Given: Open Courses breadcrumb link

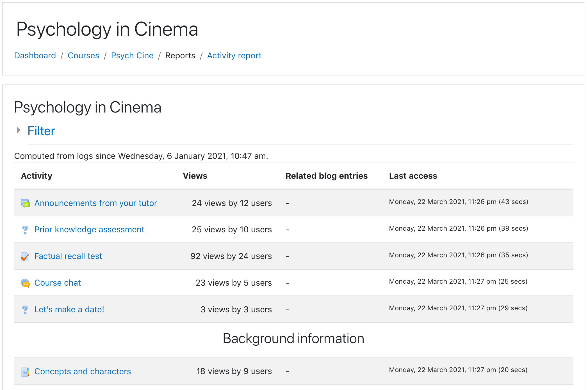Looking at the screenshot, I should 83,56.
